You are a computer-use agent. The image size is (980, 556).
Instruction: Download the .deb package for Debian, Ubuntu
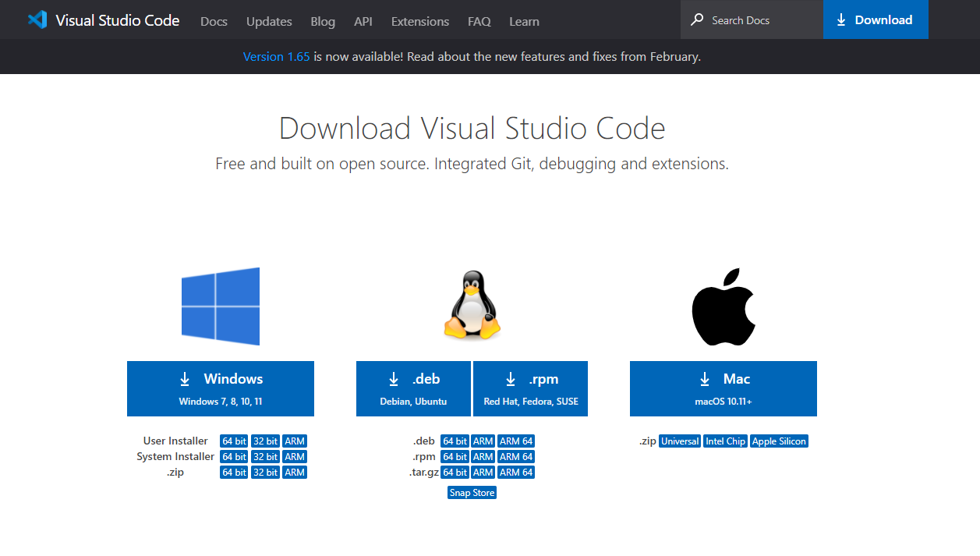tap(413, 388)
